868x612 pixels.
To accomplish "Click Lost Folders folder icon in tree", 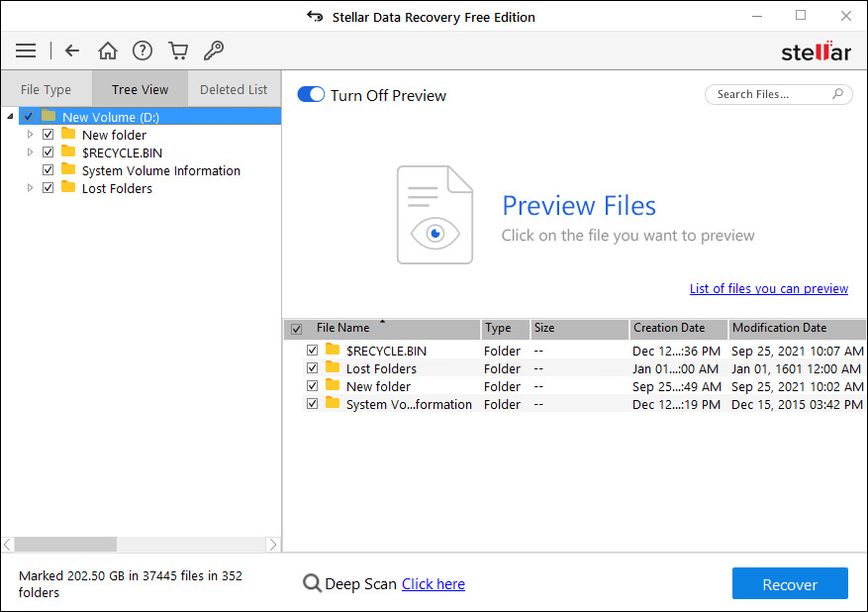I will [x=68, y=187].
